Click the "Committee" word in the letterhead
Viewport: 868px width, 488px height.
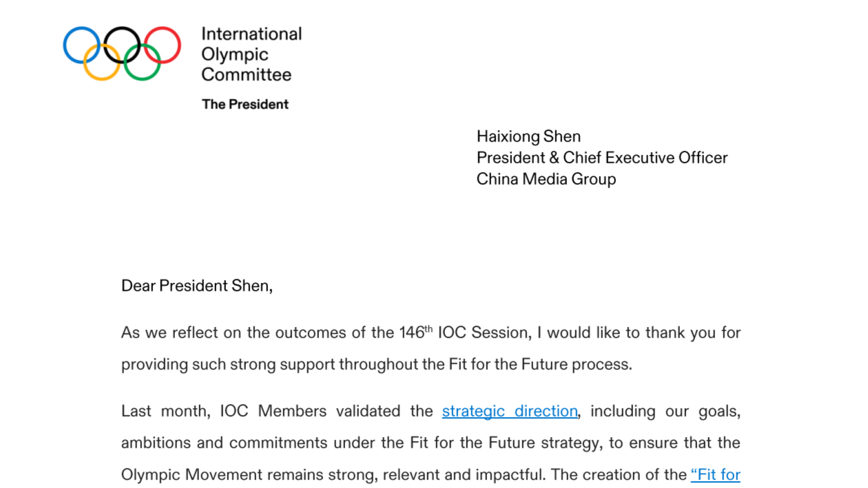click(247, 74)
